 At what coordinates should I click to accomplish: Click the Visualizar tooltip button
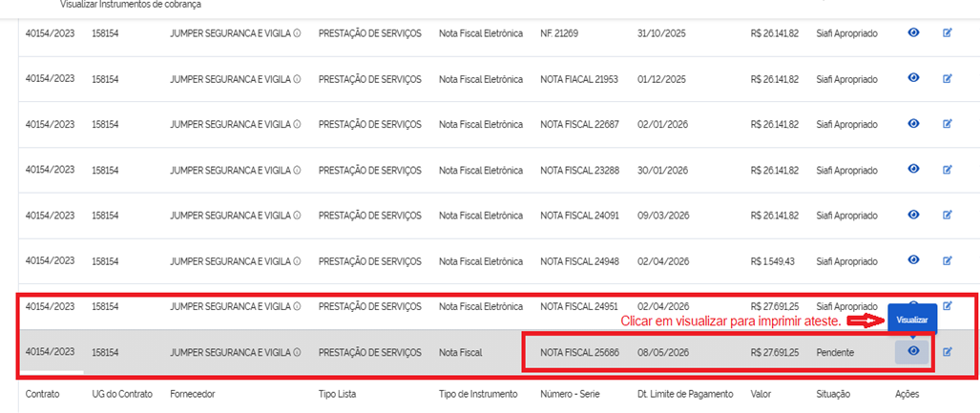[912, 320]
